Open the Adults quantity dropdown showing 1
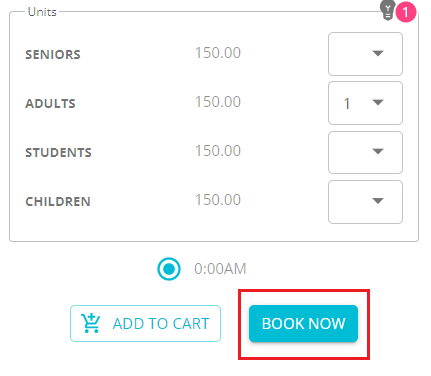Image resolution: width=431 pixels, height=376 pixels. tap(365, 103)
